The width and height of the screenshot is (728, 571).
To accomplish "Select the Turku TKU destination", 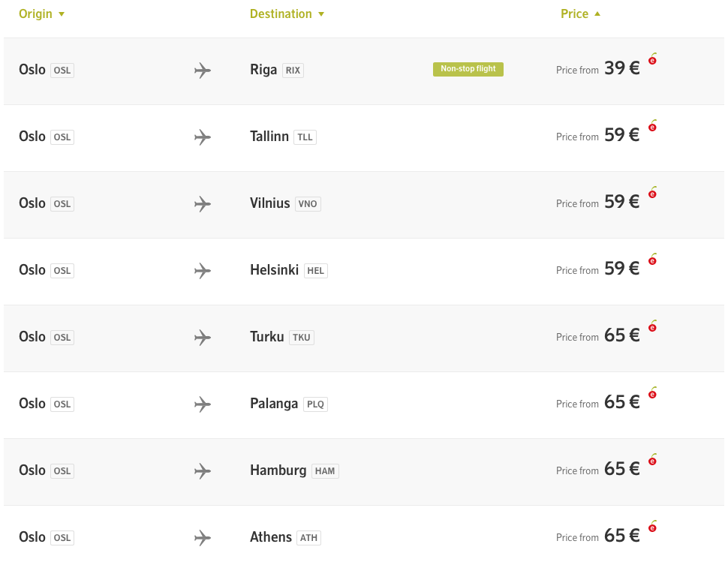I will [282, 337].
